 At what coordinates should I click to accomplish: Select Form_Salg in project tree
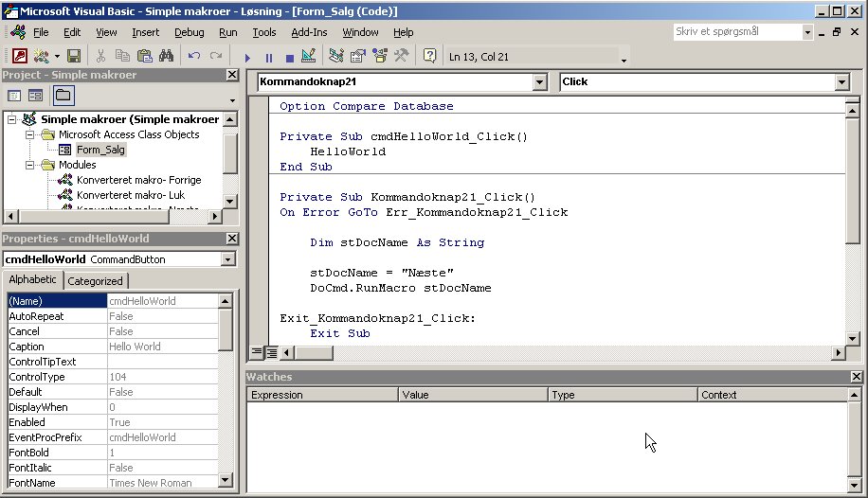coord(100,150)
